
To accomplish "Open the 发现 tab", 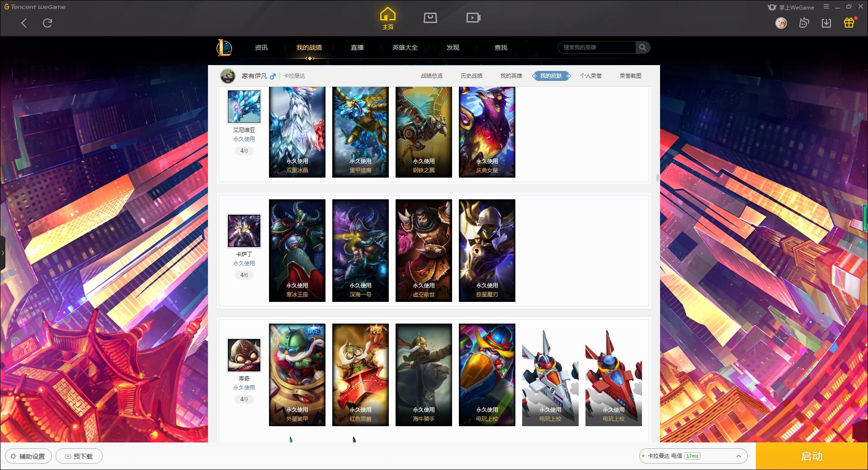I will [453, 47].
